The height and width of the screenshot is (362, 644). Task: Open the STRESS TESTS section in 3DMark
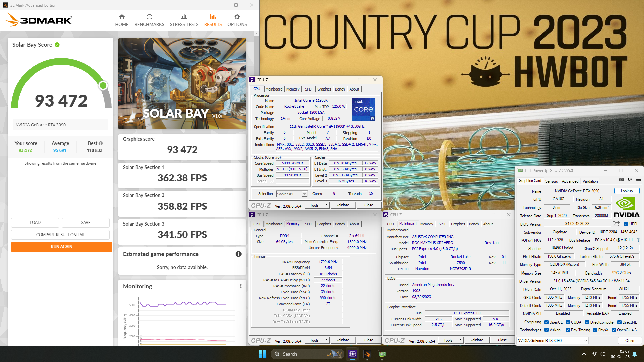point(184,20)
